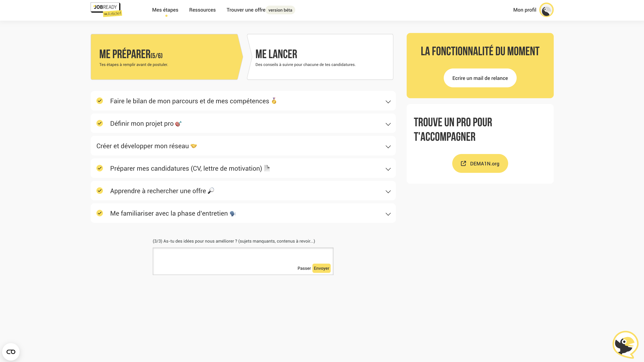Screen dimensions: 644x362
Task: Click 'Ecrire un mail de relance'
Action: [x=480, y=78]
